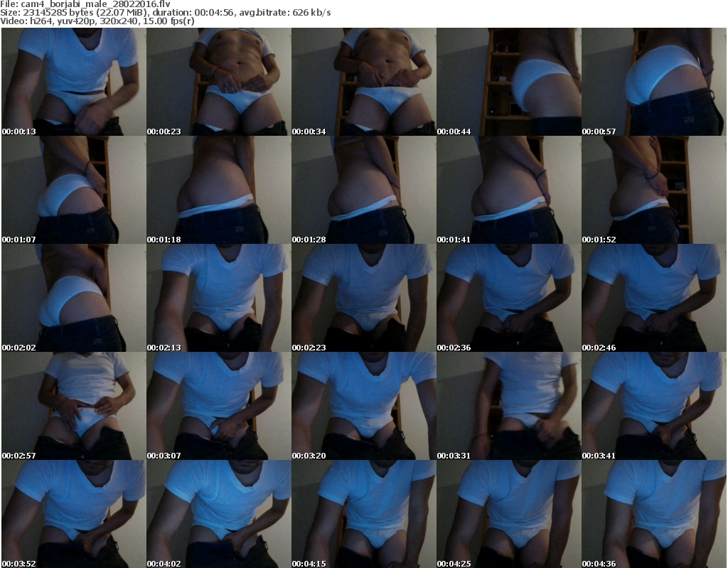Image resolution: width=728 pixels, height=568 pixels.
Task: Pick the thumbnail stamped 00:04:25
Action: pos(509,514)
